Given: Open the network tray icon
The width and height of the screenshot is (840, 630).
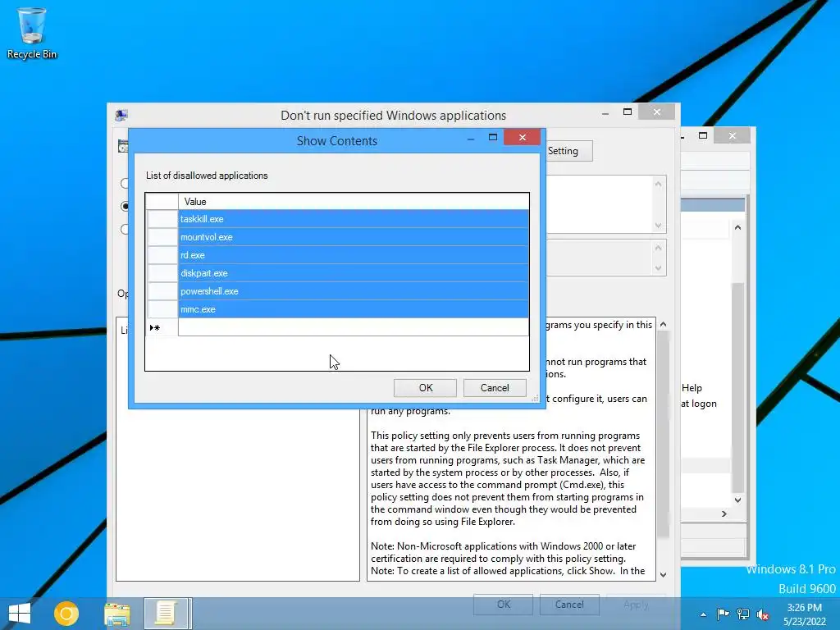Looking at the screenshot, I should click(743, 614).
